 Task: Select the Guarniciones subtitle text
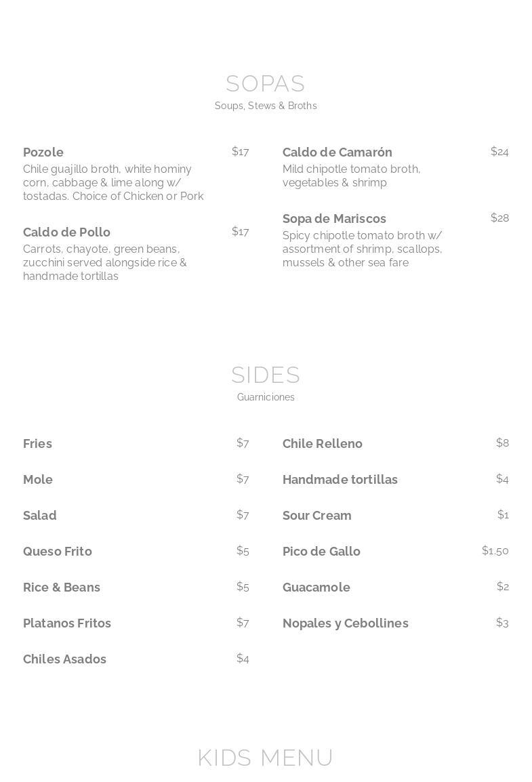tap(266, 397)
